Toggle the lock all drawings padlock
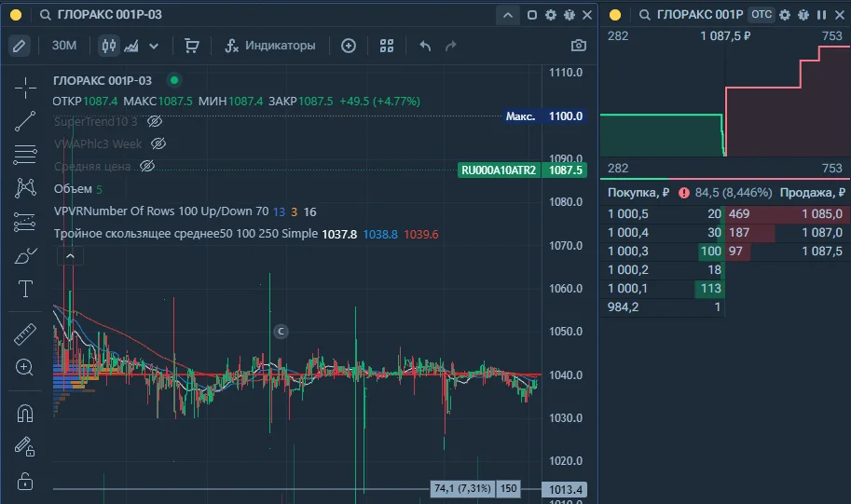Image resolution: width=851 pixels, height=504 pixels. coord(25,481)
